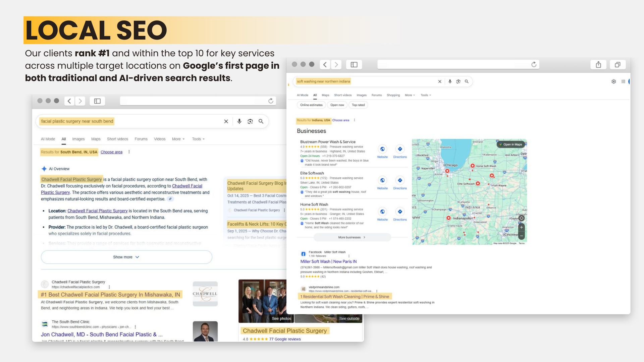Expand AI Overview with Show more
644x362 pixels.
(126, 257)
